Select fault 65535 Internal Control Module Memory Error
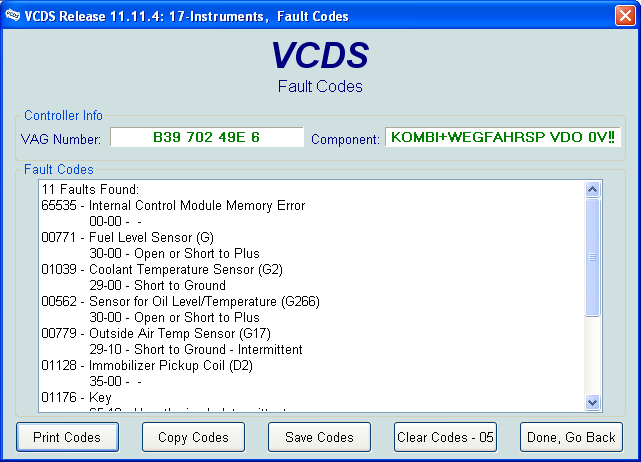The image size is (641, 462). [173, 205]
